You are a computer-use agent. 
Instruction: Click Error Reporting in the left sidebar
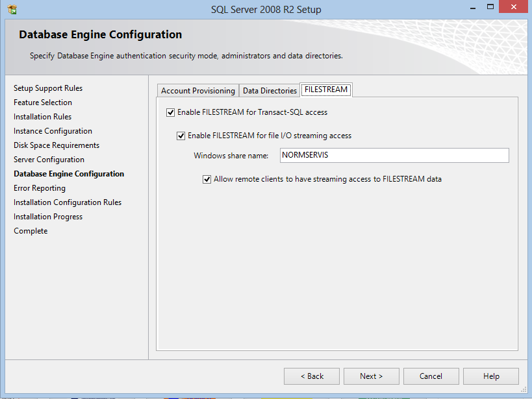tap(40, 188)
